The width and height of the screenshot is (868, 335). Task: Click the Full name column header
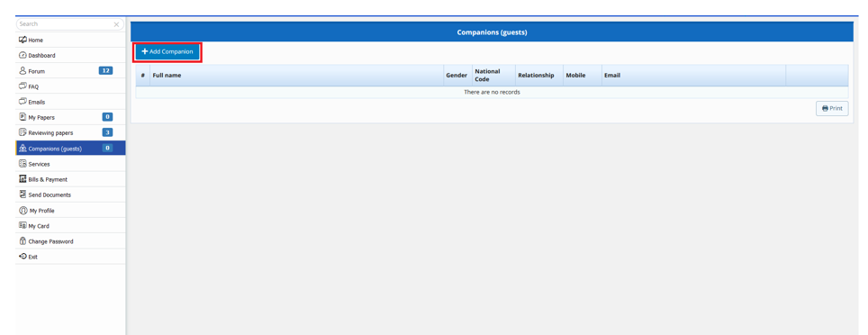click(x=297, y=76)
